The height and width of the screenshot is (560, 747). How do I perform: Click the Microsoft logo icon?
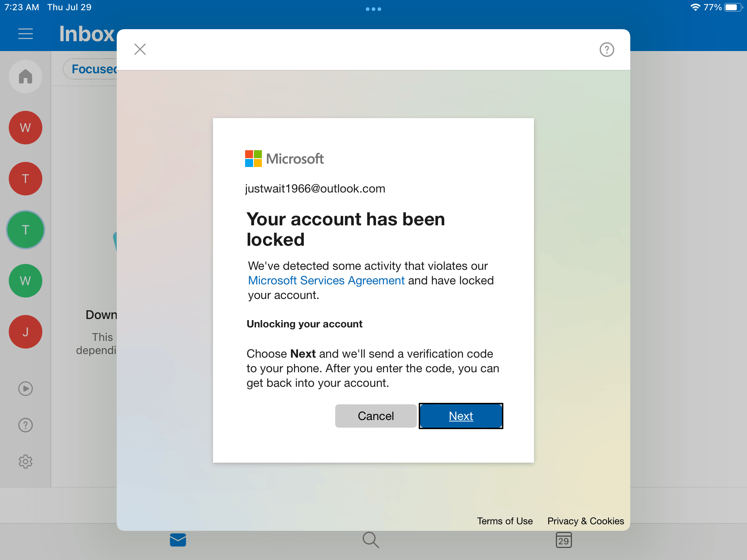(x=252, y=158)
